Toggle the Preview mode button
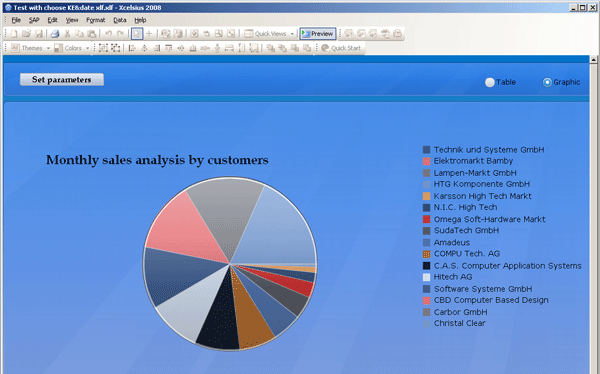600x374 pixels. click(x=318, y=34)
